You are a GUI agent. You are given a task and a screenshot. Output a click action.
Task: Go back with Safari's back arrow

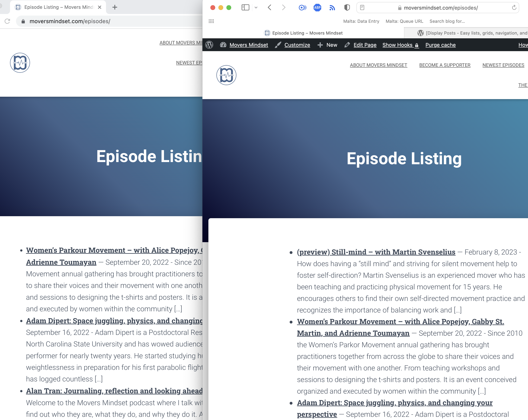[x=270, y=8]
